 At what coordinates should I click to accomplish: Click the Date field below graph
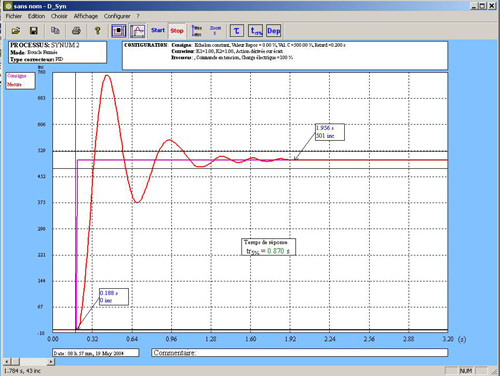point(96,353)
